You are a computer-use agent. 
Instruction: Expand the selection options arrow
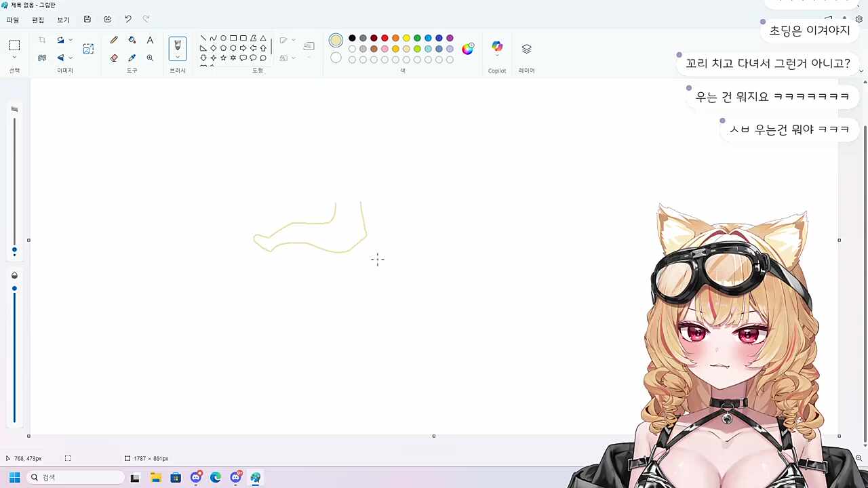tap(14, 58)
